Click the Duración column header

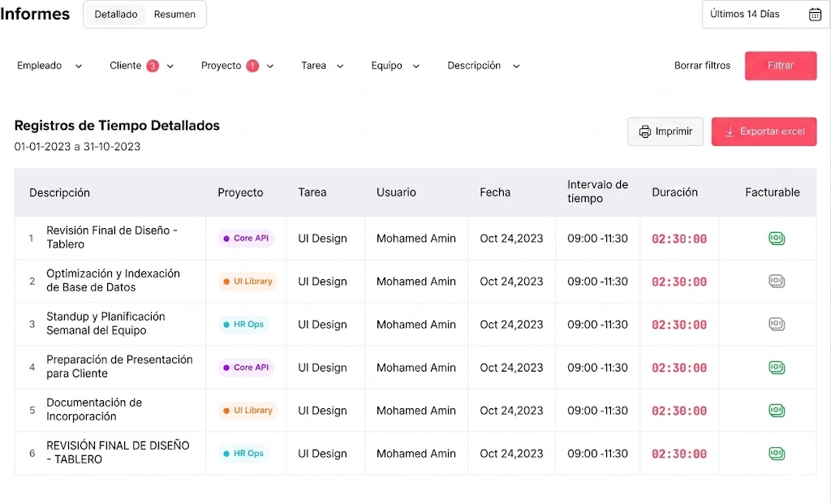point(674,192)
